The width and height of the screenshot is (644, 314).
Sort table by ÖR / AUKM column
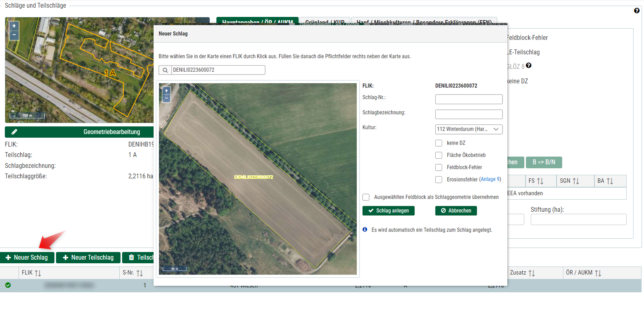598,273
